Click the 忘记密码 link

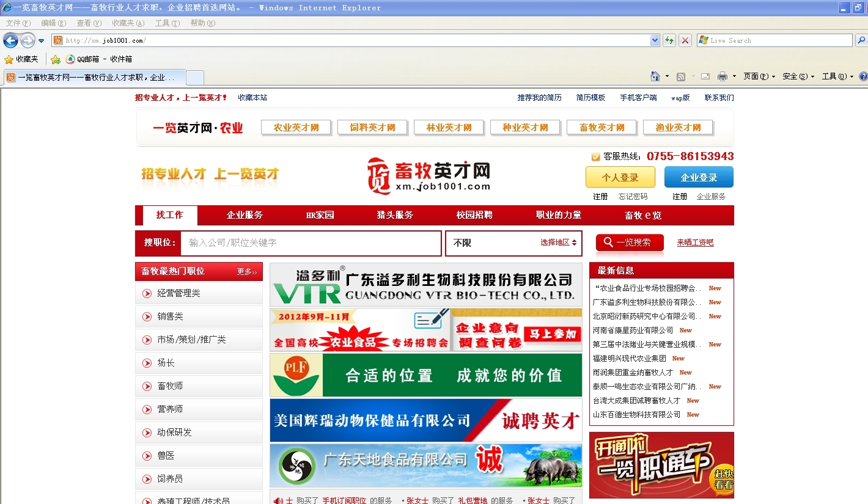[x=633, y=197]
